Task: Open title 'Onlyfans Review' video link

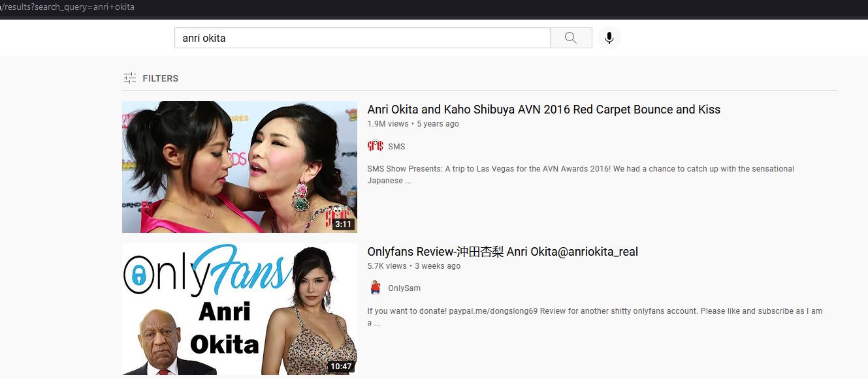Action: (x=502, y=252)
